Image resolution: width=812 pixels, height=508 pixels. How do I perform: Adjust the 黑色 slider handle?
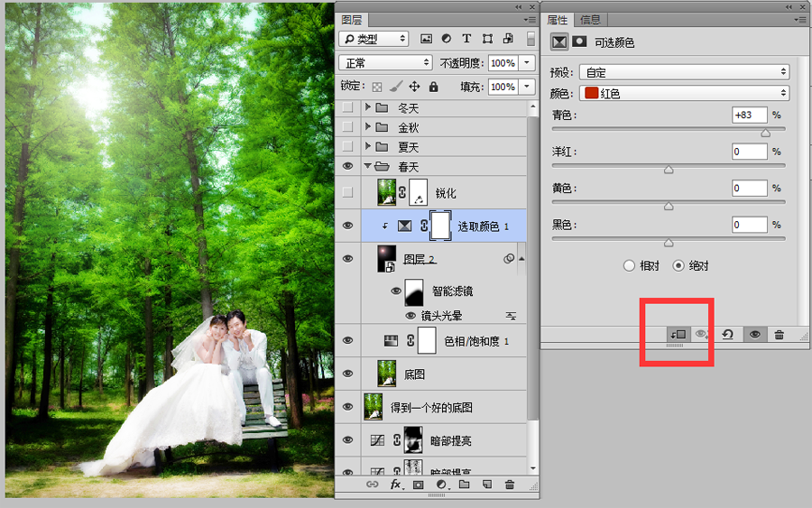tap(669, 243)
